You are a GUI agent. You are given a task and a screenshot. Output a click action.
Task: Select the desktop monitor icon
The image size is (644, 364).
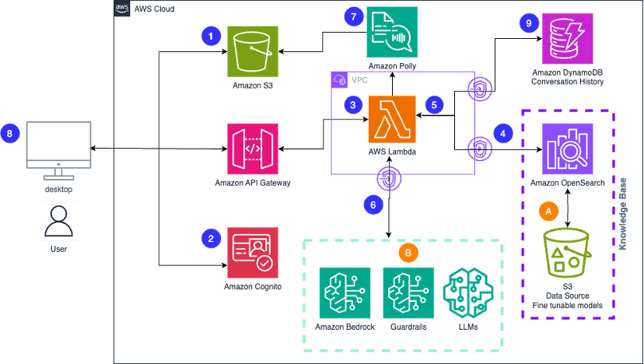(x=58, y=147)
